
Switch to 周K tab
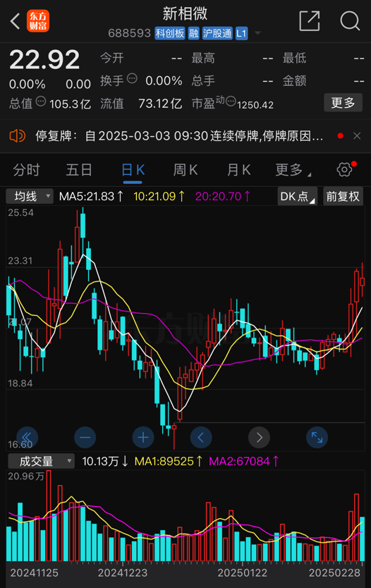click(x=185, y=170)
